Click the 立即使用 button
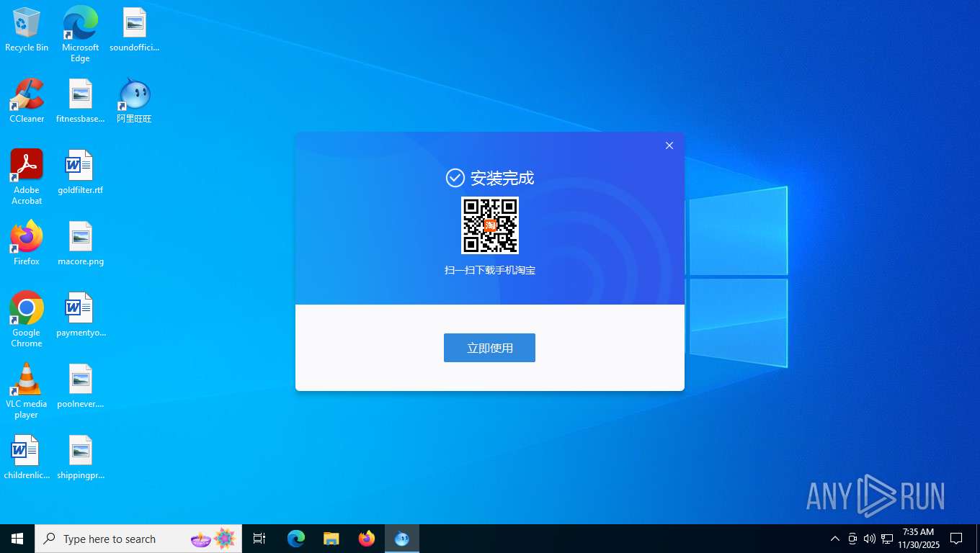980x553 pixels. pyautogui.click(x=489, y=348)
